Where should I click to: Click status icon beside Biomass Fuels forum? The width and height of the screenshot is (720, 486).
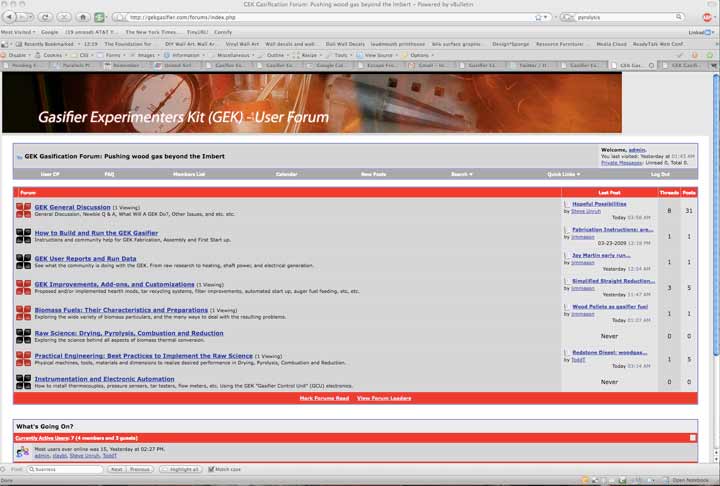click(23, 313)
